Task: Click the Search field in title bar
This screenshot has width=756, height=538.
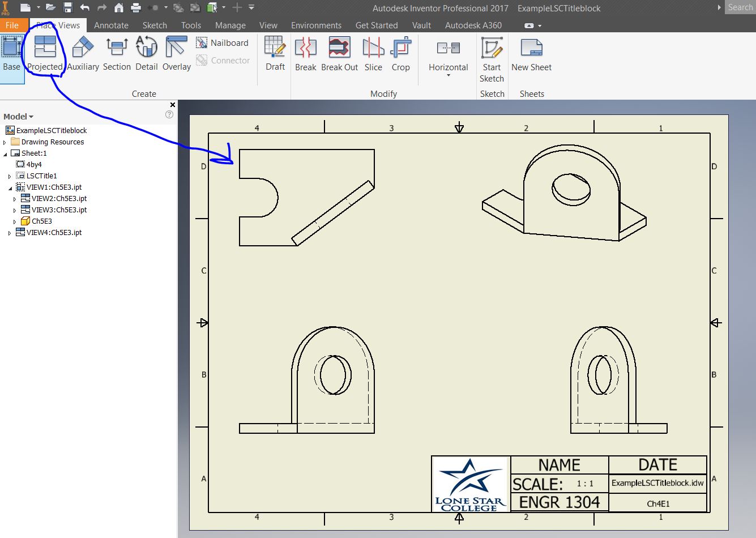Action: [740, 7]
